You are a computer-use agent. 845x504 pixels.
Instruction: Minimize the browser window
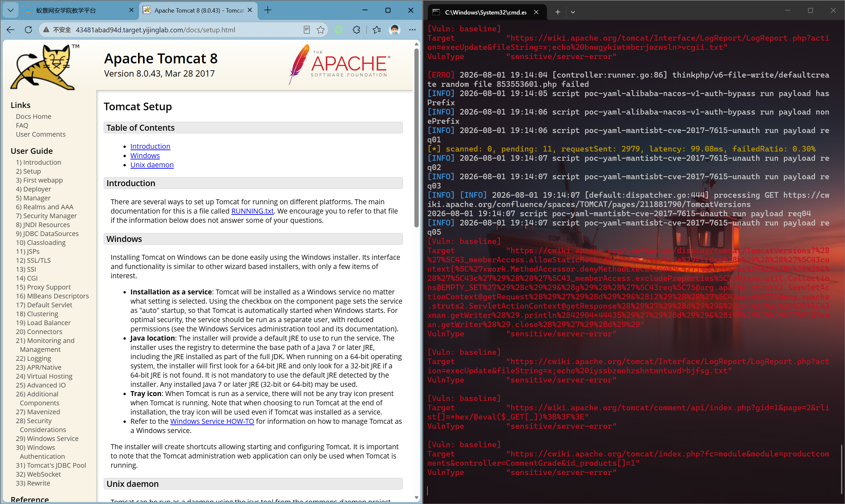point(365,10)
